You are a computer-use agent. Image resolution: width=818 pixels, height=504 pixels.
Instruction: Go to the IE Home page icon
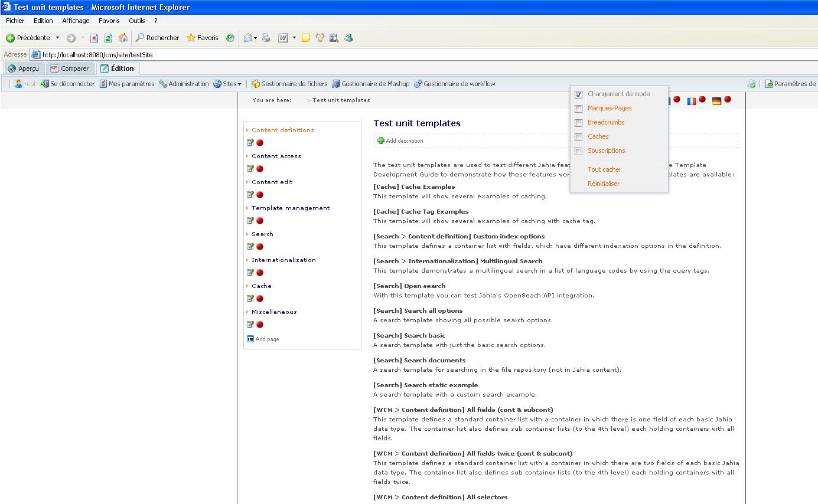123,38
